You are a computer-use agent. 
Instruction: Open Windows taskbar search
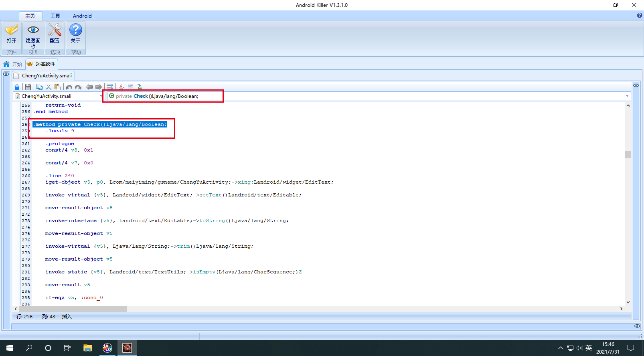[29, 348]
